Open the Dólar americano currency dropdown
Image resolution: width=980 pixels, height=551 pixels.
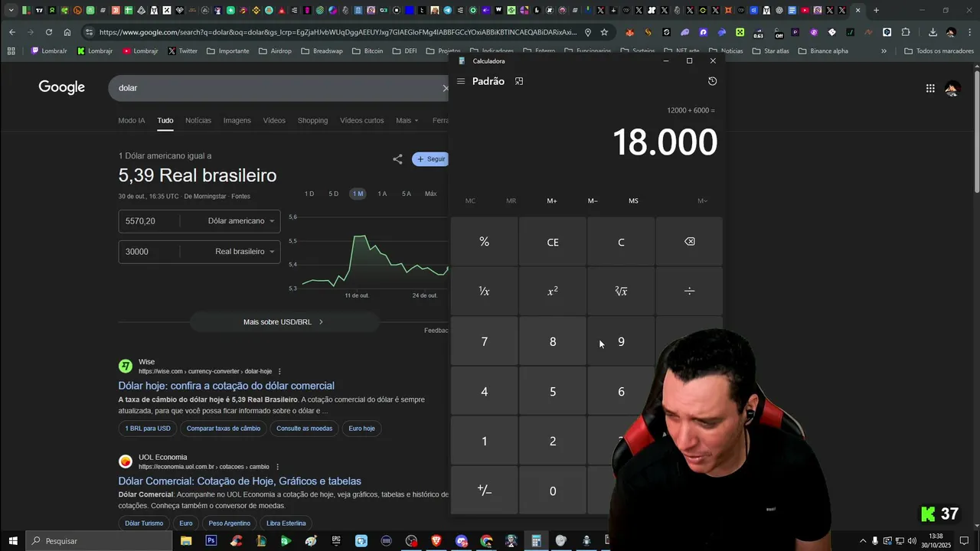(x=240, y=221)
